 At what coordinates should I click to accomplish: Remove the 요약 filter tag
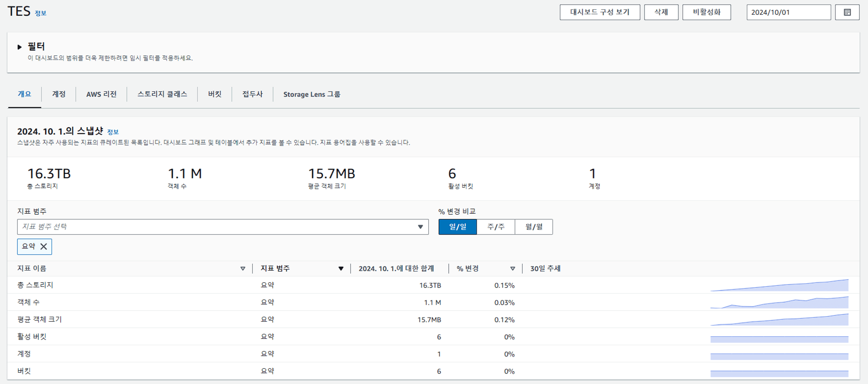[x=43, y=246]
